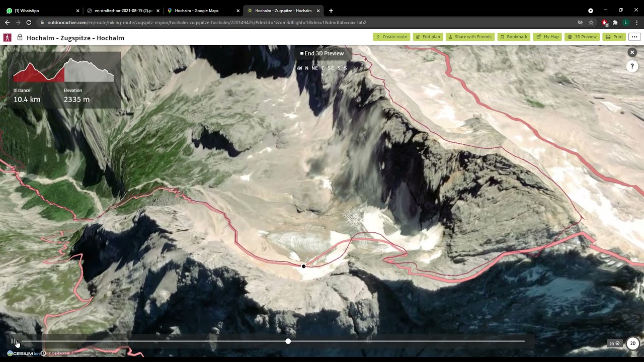Click the lock icon beside route title

click(x=20, y=37)
